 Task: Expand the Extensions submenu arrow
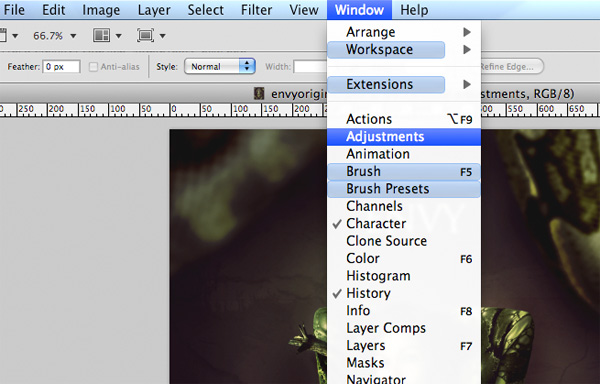467,84
